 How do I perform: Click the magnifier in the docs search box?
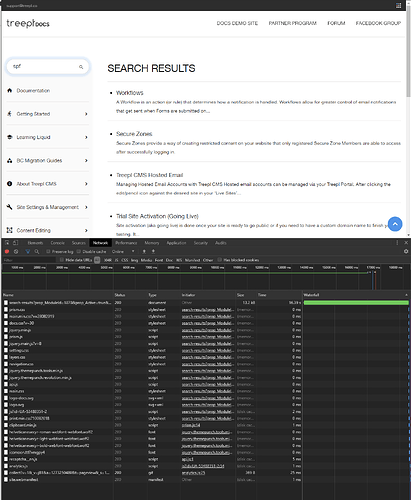click(81, 67)
